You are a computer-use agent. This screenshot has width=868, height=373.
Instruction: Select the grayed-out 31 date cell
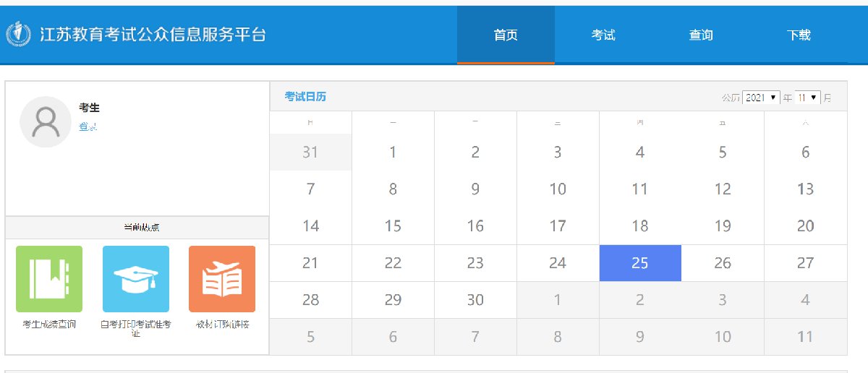tap(310, 153)
